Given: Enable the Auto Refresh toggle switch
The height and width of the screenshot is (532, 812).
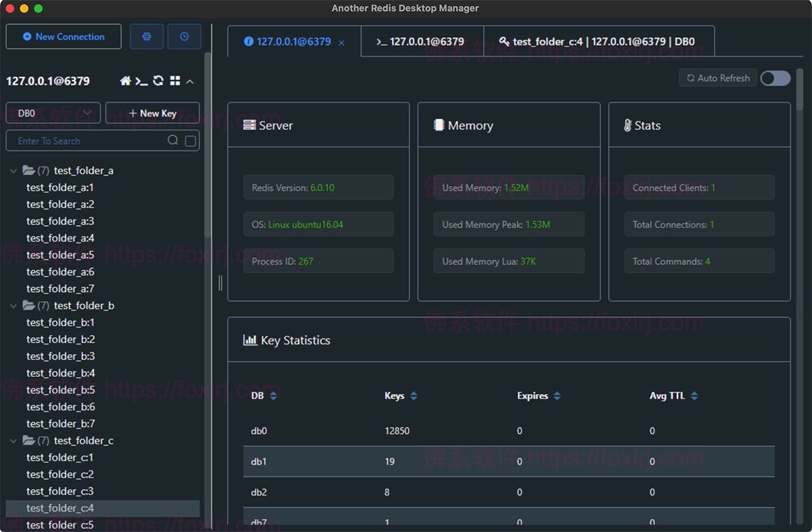Looking at the screenshot, I should 774,79.
